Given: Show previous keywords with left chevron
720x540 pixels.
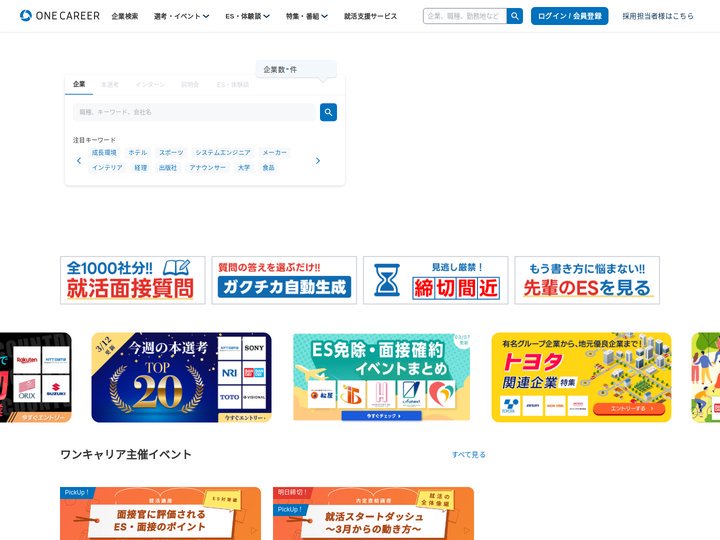Looking at the screenshot, I should tap(79, 160).
